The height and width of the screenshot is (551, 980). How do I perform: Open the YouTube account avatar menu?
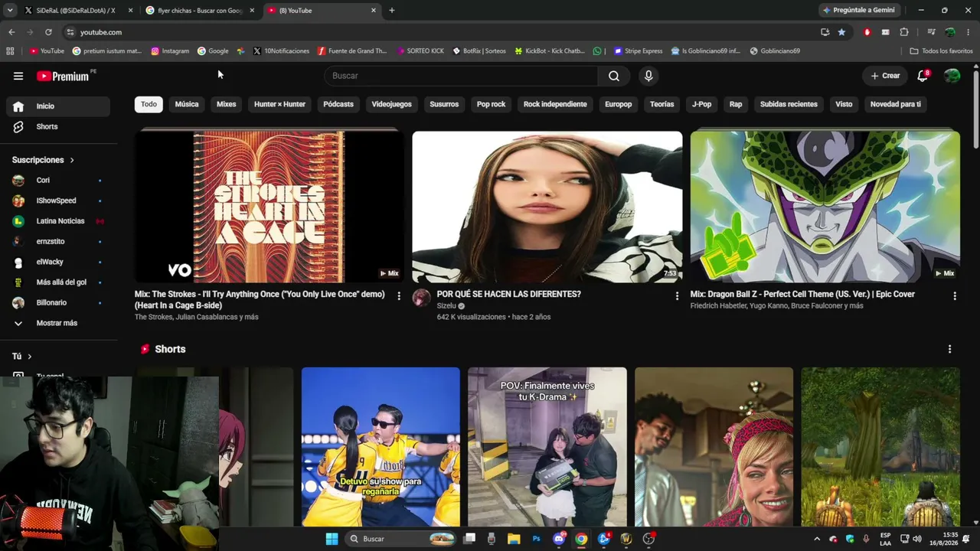[x=952, y=76]
